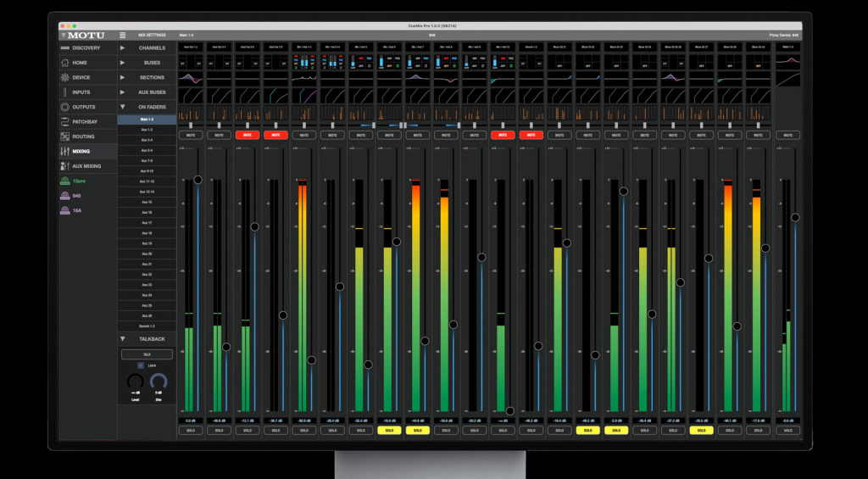Solo the -9.6 dB Main strip
The height and width of the screenshot is (479, 868).
(787, 431)
